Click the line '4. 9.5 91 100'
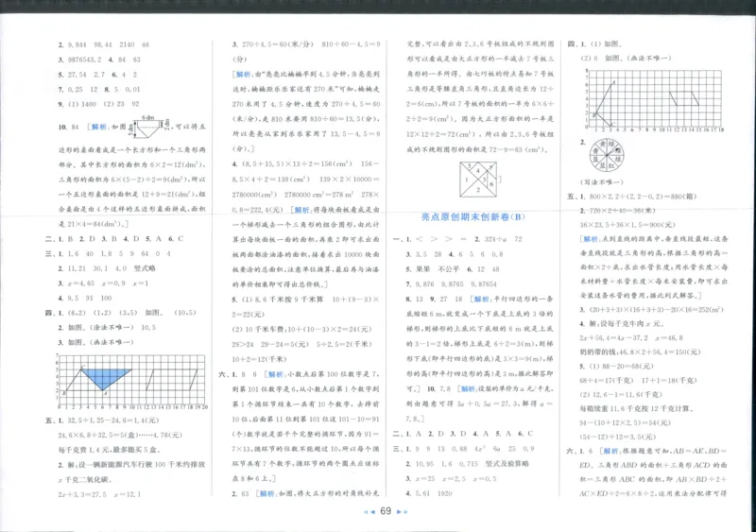 tap(85, 298)
